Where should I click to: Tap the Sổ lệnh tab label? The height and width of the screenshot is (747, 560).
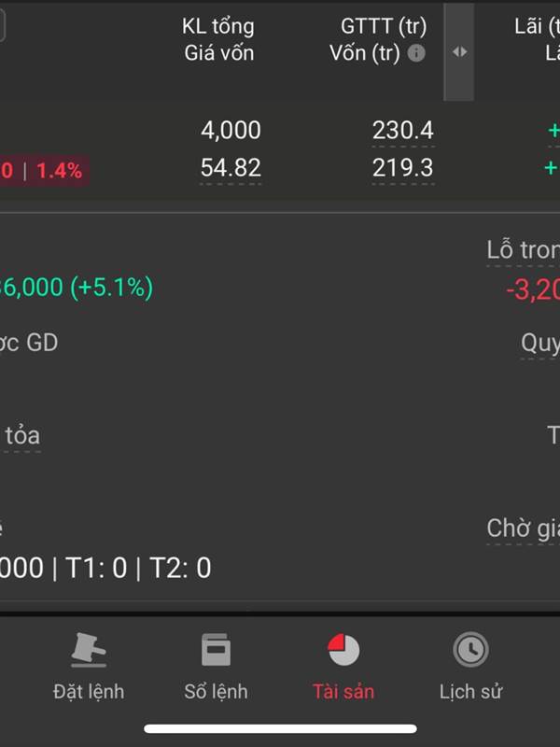[x=216, y=692]
